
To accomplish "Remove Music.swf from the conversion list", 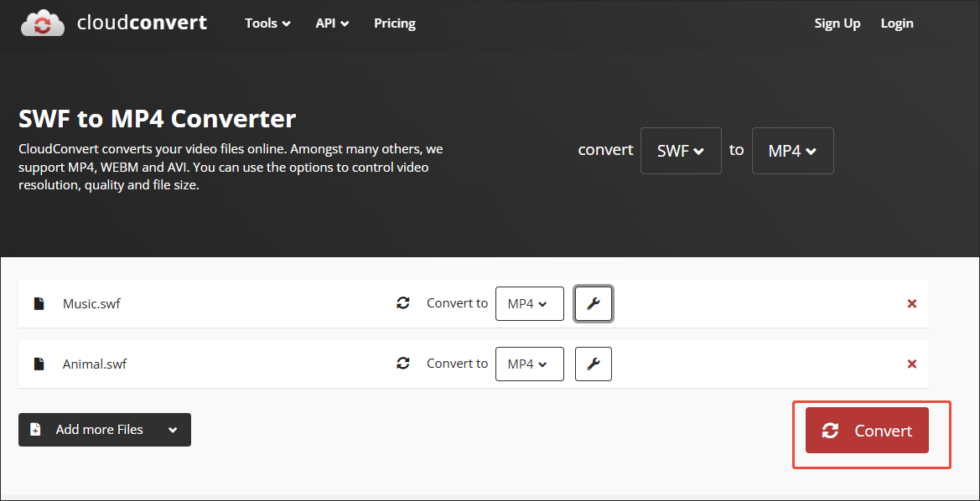I will (911, 303).
